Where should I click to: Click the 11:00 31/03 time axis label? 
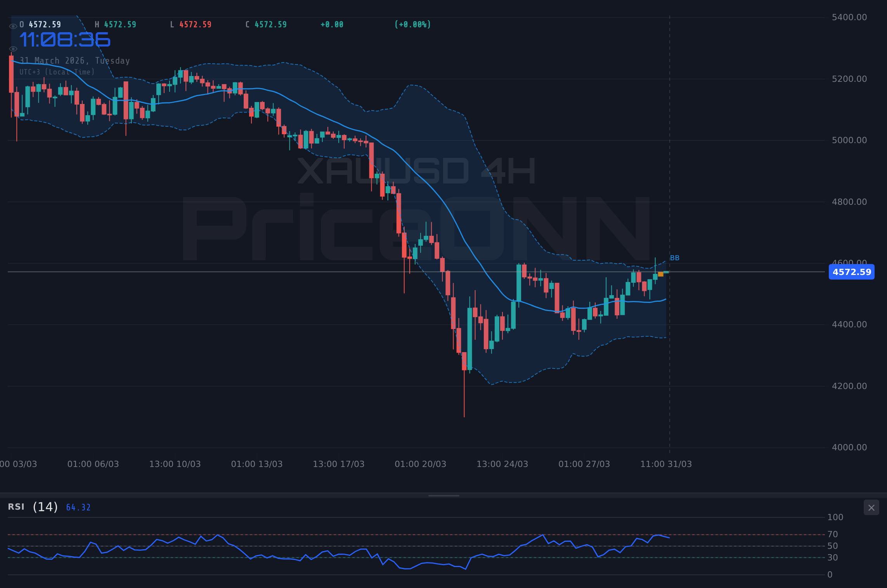(x=667, y=463)
